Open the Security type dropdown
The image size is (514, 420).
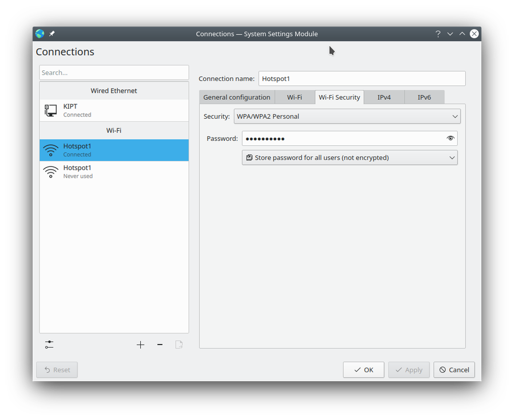(x=347, y=117)
